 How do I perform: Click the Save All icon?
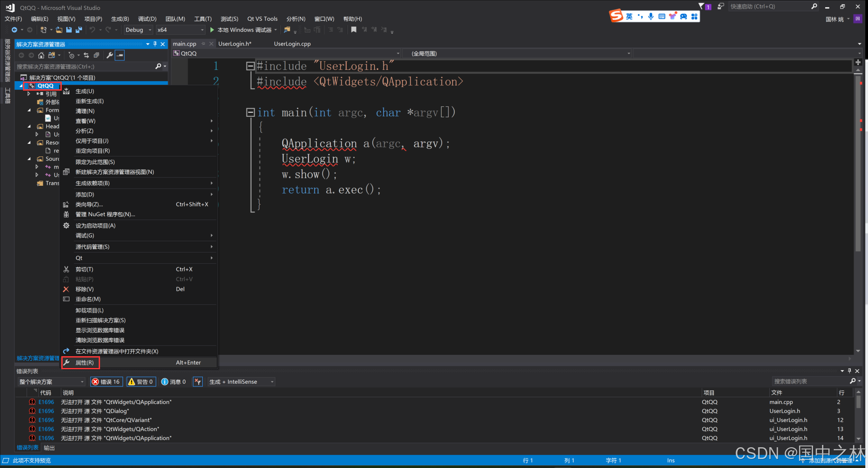pyautogui.click(x=79, y=30)
